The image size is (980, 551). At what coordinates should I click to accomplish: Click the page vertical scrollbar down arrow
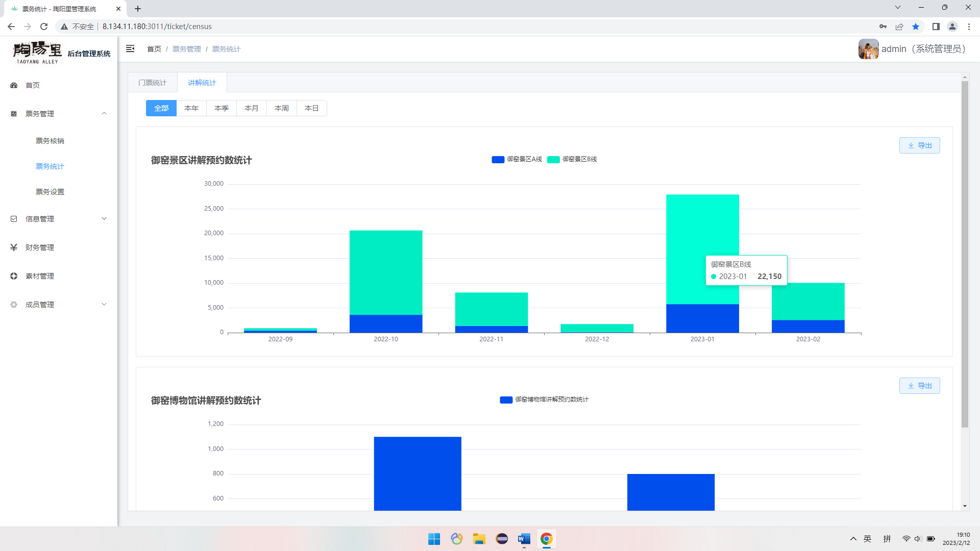965,506
